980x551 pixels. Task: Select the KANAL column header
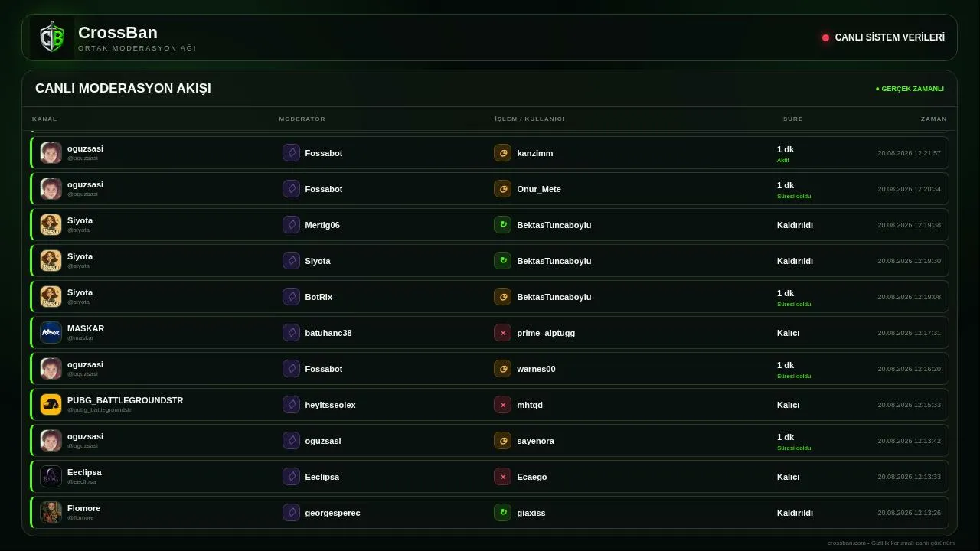coord(44,119)
